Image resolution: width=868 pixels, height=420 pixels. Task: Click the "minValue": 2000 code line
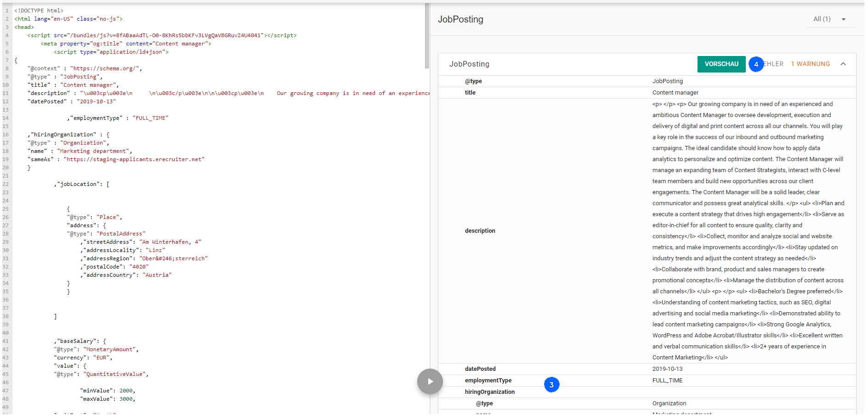(x=108, y=391)
